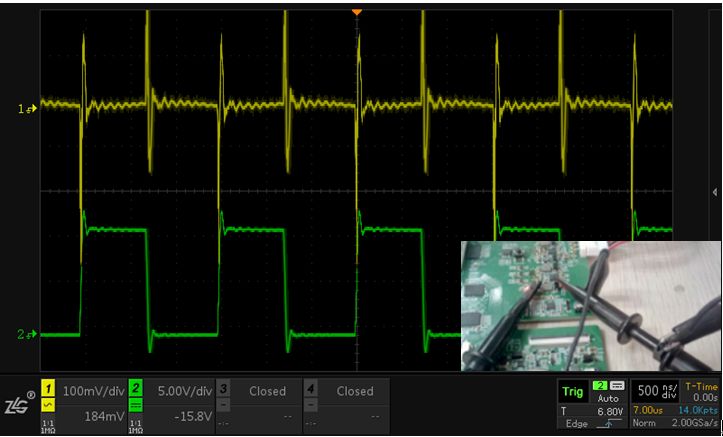Enable closed channel 3 via its number badge
Viewport: 723px width, 437px height.
tap(225, 387)
